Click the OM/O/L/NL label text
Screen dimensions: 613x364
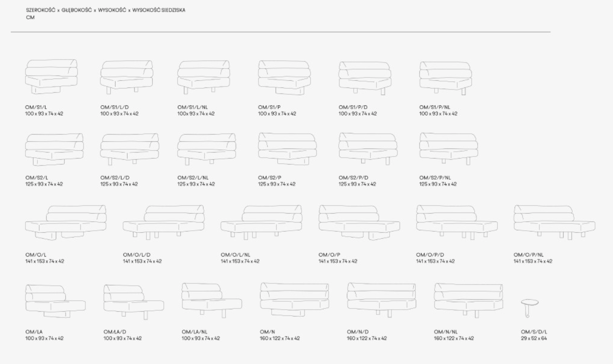pyautogui.click(x=235, y=255)
